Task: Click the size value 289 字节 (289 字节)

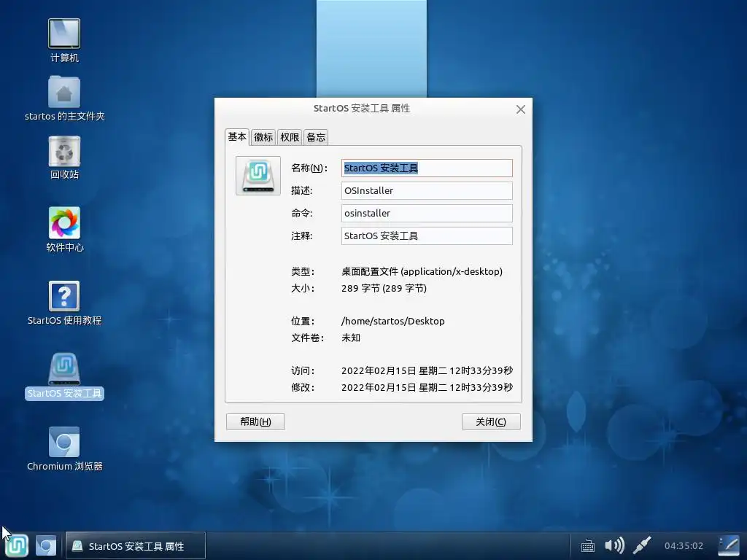Action: point(384,288)
